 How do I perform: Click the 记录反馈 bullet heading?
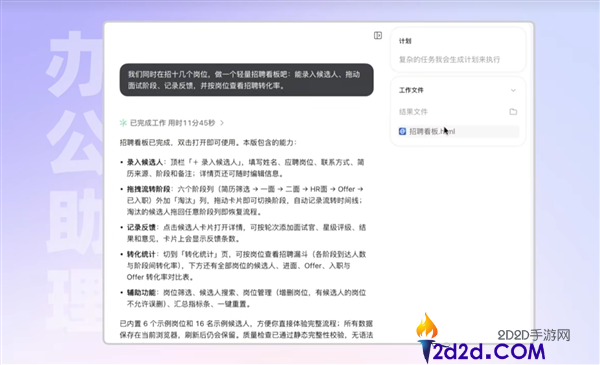tap(141, 227)
